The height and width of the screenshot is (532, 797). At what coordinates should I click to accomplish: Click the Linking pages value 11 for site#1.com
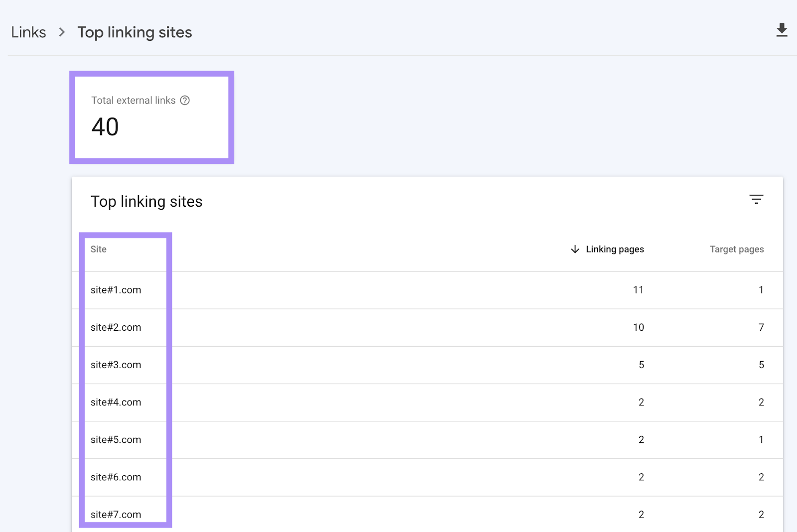pyautogui.click(x=639, y=289)
